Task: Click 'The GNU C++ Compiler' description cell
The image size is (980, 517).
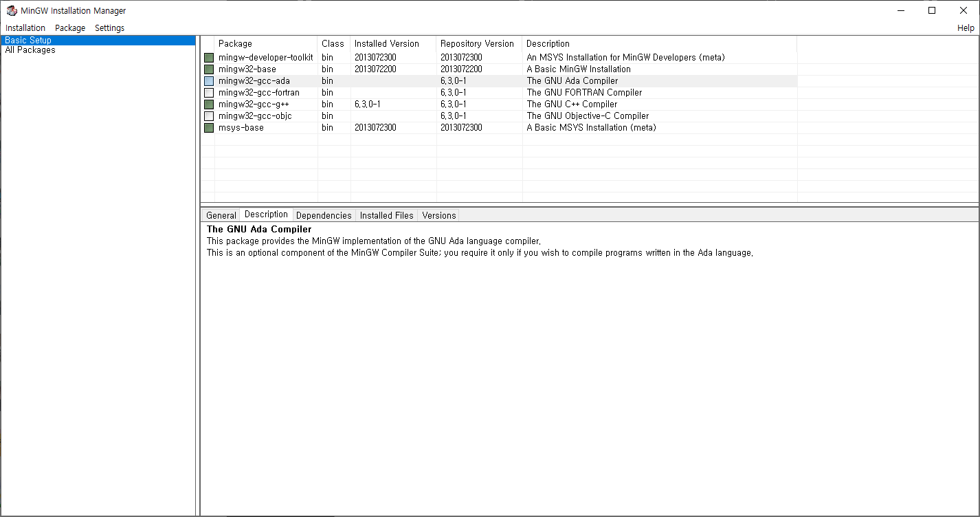Action: (572, 104)
